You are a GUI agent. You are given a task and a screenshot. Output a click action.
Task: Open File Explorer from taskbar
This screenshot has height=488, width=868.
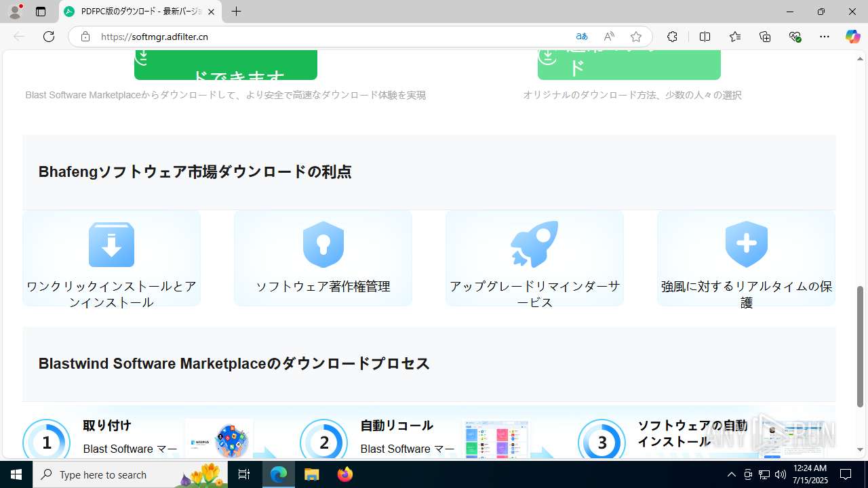(x=311, y=474)
